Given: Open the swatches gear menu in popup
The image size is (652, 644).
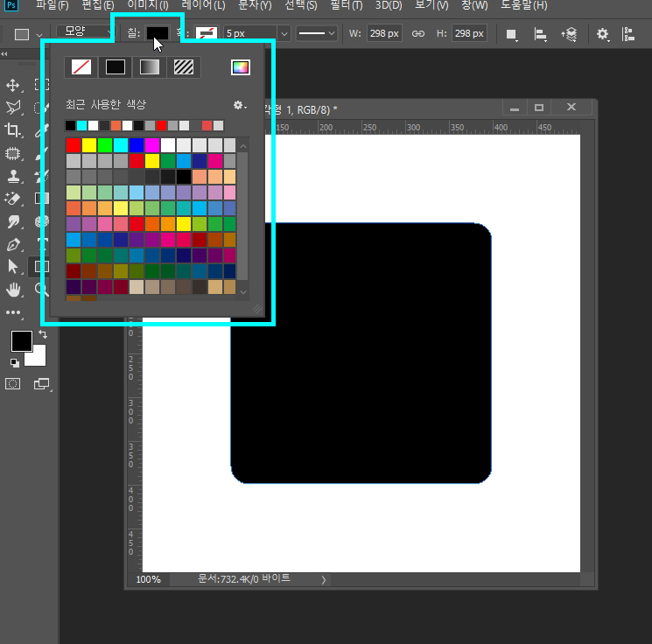Looking at the screenshot, I should click(240, 105).
